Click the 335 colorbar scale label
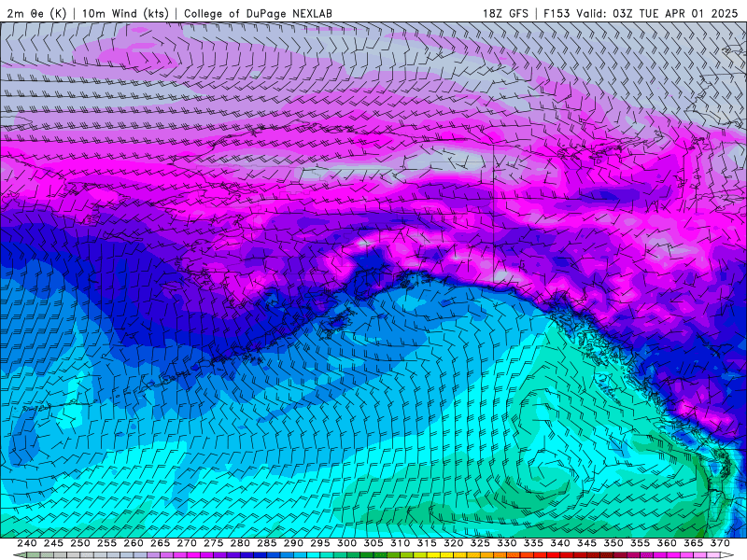This screenshot has width=747, height=560. [533, 543]
